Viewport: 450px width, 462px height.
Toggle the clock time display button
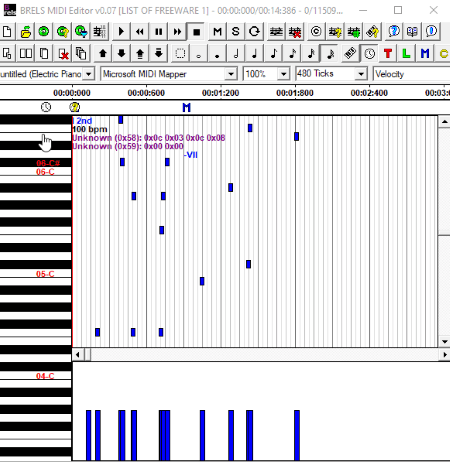pyautogui.click(x=369, y=53)
